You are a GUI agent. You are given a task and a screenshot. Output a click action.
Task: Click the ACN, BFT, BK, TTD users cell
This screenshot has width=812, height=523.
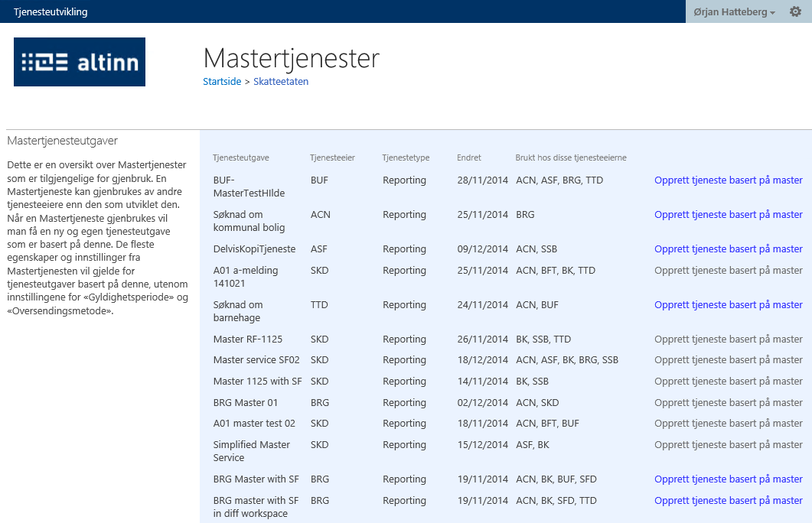click(x=556, y=270)
